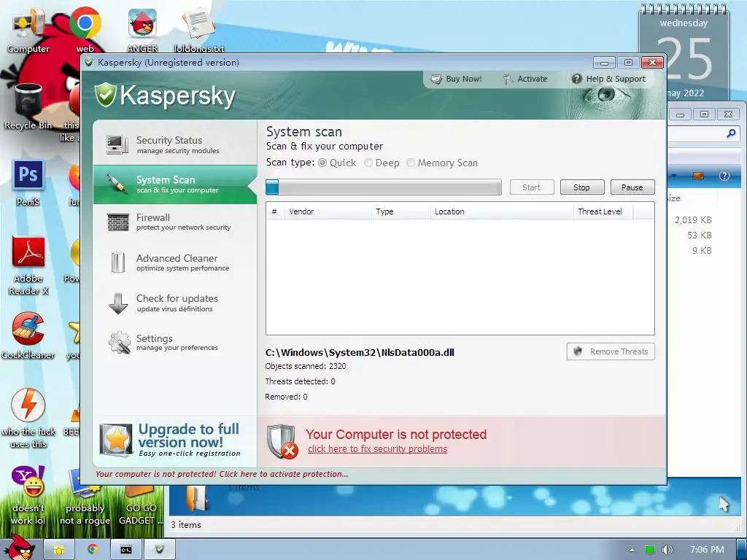Click the Upgrade star icon
The image size is (747, 560).
click(x=116, y=440)
